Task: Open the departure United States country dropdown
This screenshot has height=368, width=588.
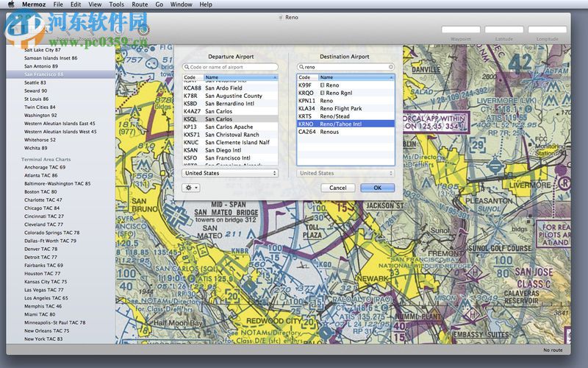Action: click(x=230, y=173)
